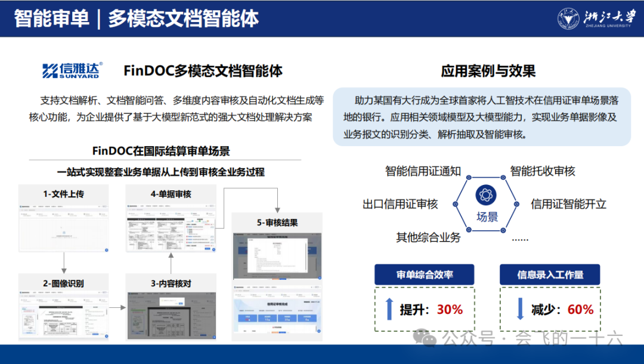The height and width of the screenshot is (364, 644).
Task: Click the 1-文件上传 step label
Action: pos(64,194)
